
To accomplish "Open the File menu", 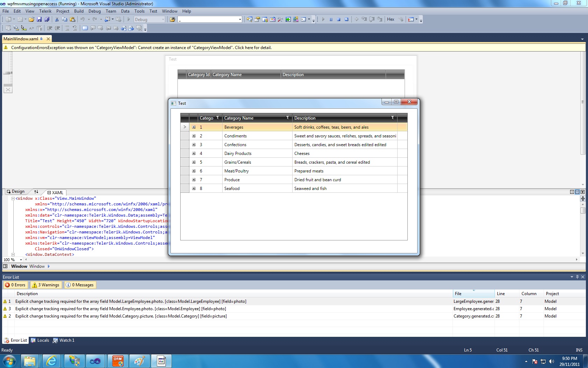I will click(x=6, y=11).
